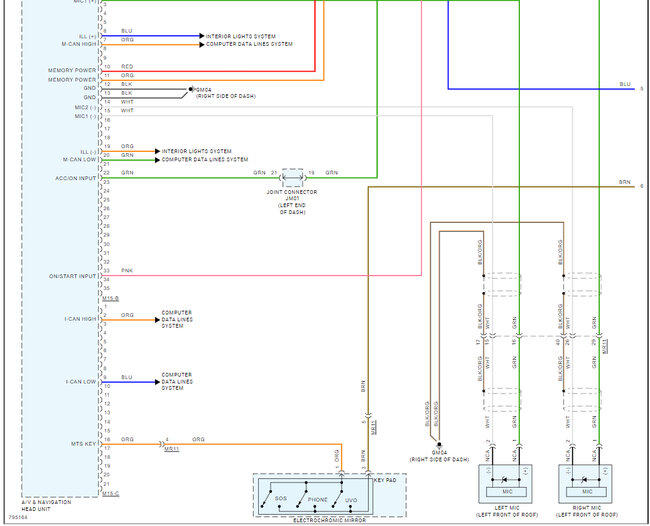Click the joint connector JM01 symbol
The image size is (650, 526).
[292, 178]
